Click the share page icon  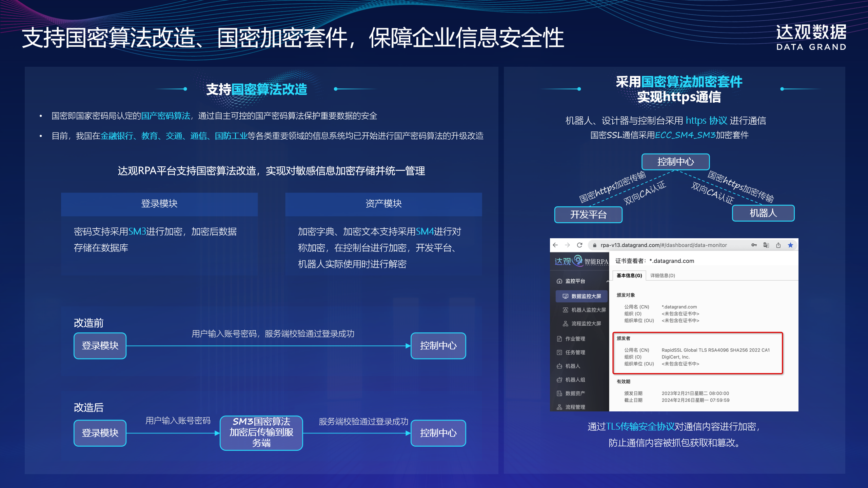[778, 245]
